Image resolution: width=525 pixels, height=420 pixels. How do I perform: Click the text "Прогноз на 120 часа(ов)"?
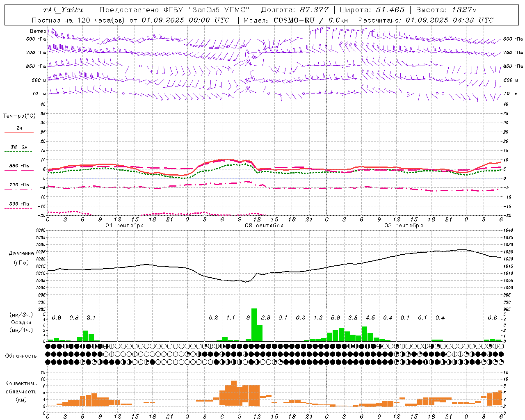click(79, 20)
